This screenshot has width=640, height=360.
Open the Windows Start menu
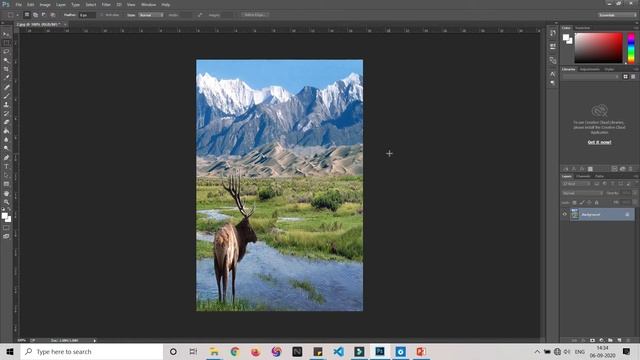(10, 351)
